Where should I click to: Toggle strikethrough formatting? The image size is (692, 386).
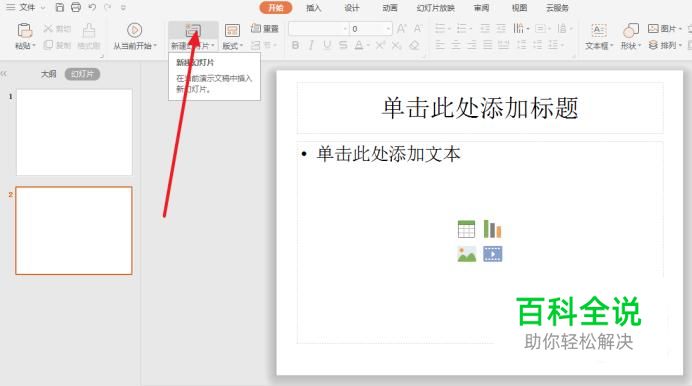[343, 45]
